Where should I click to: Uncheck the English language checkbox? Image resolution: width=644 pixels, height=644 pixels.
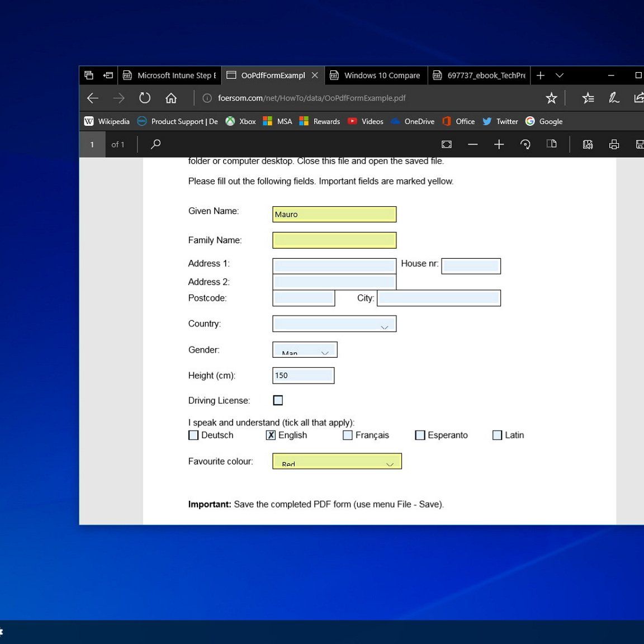point(271,435)
